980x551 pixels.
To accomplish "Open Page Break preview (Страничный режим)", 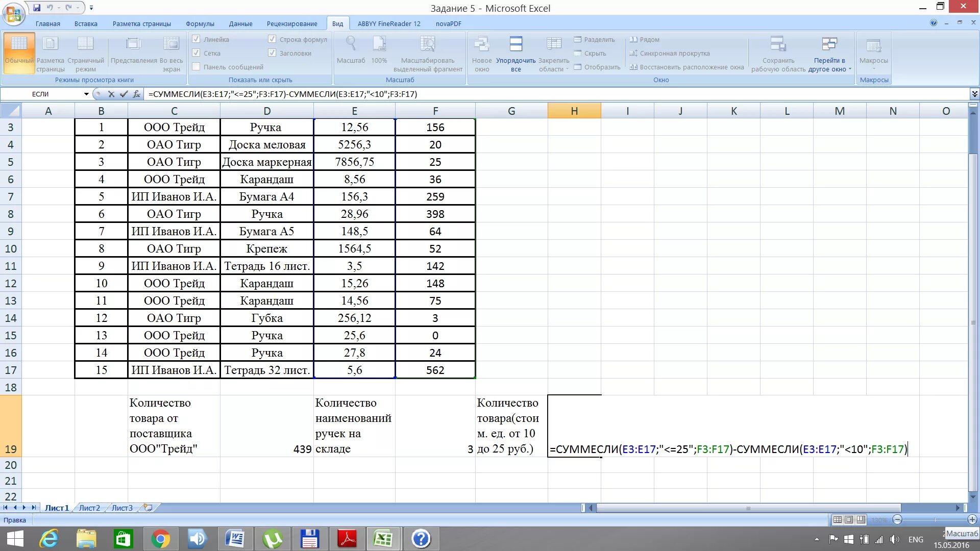I will point(85,54).
